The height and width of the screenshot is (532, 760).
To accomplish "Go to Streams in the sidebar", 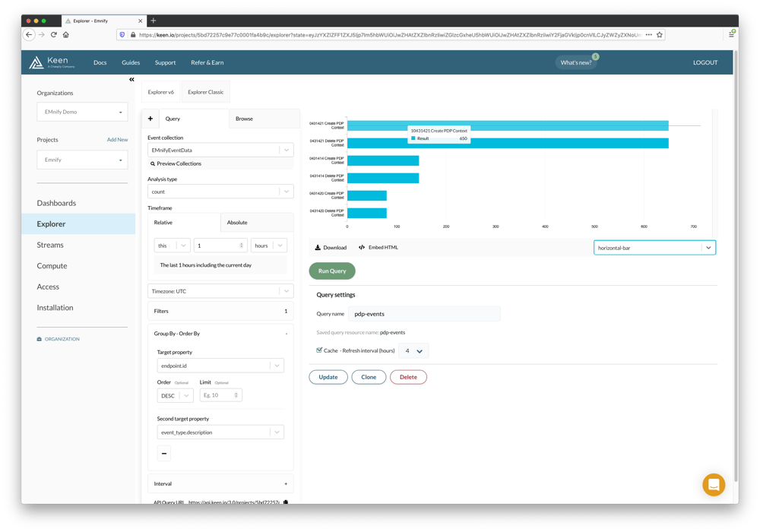I will pos(50,245).
